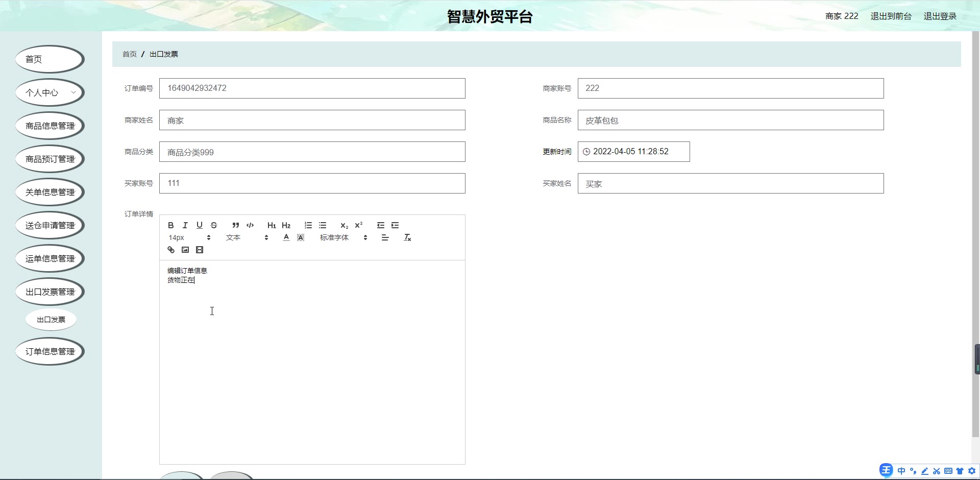Click the order details text "货物正在"
Viewport: 980px width, 480px height.
click(181, 280)
